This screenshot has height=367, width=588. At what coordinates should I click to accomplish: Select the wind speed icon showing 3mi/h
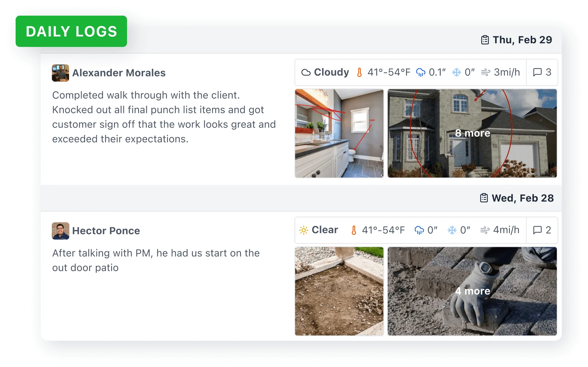pyautogui.click(x=486, y=72)
